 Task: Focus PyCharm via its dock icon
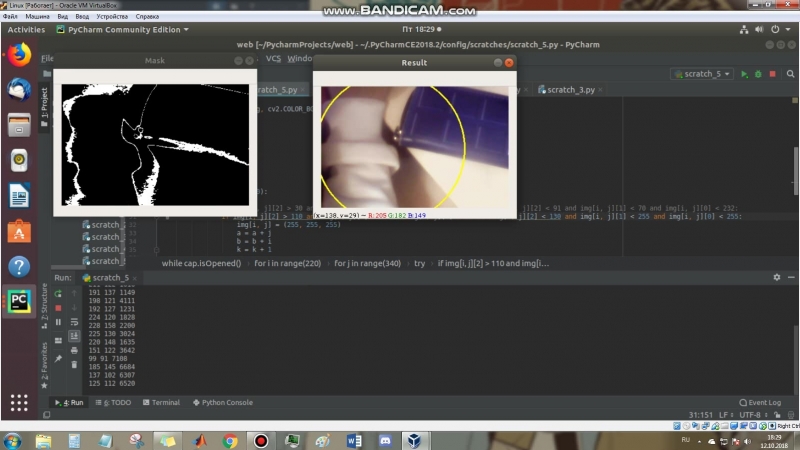coord(19,302)
